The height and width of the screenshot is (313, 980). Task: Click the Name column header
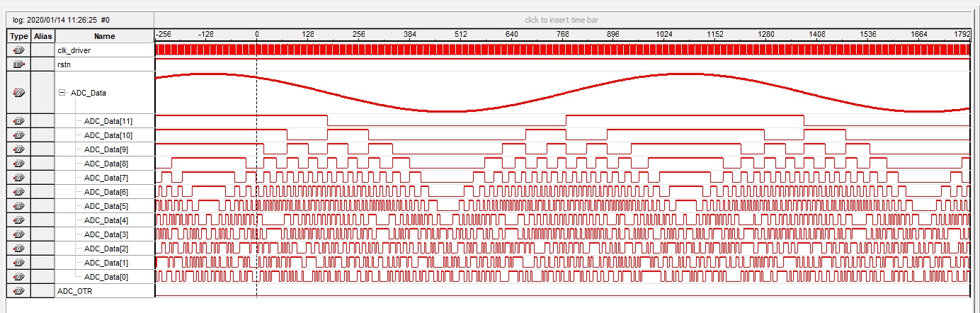point(104,35)
